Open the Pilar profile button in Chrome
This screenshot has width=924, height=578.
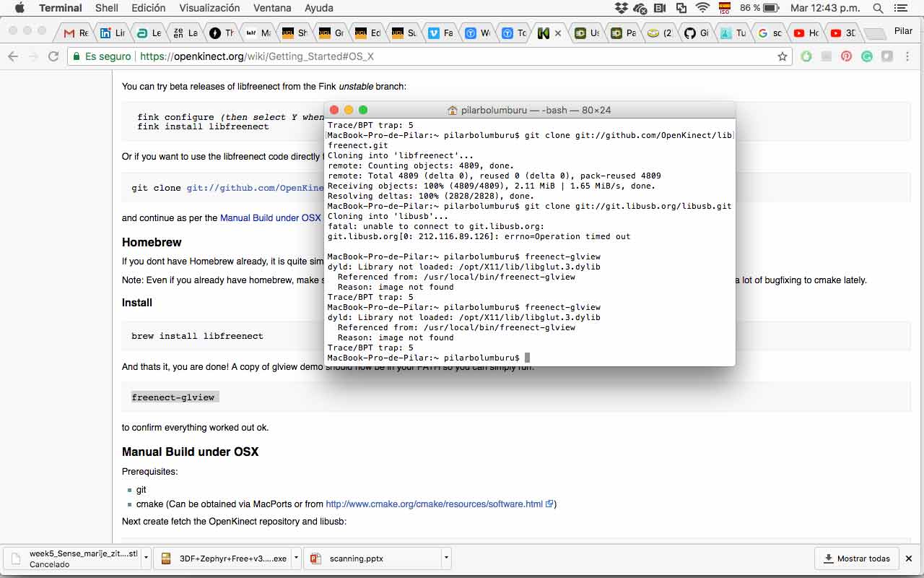[x=903, y=31]
